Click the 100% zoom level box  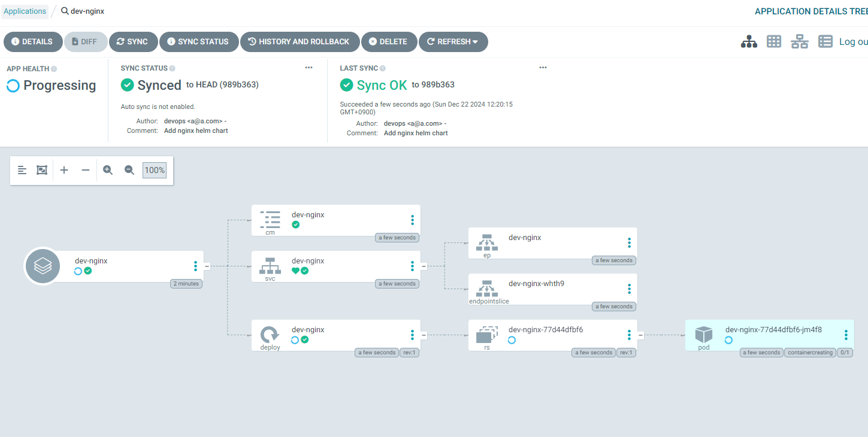tap(155, 170)
